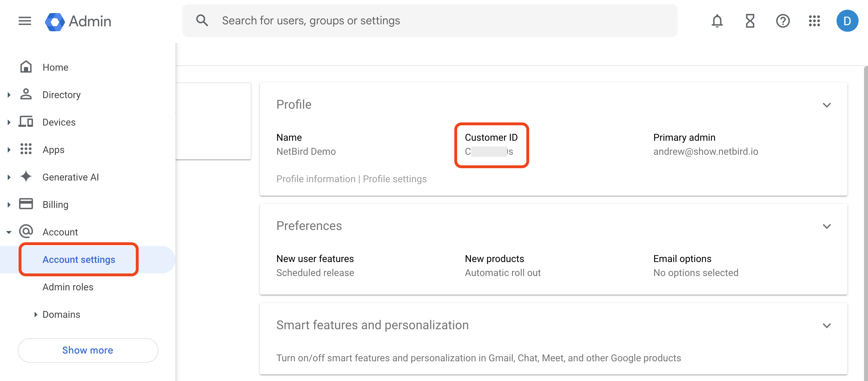This screenshot has width=868, height=381.
Task: Open the help question mark icon
Action: (x=783, y=21)
